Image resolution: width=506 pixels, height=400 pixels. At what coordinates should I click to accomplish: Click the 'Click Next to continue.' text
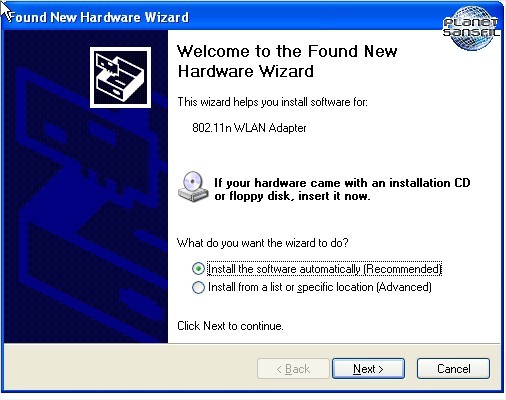click(x=230, y=326)
